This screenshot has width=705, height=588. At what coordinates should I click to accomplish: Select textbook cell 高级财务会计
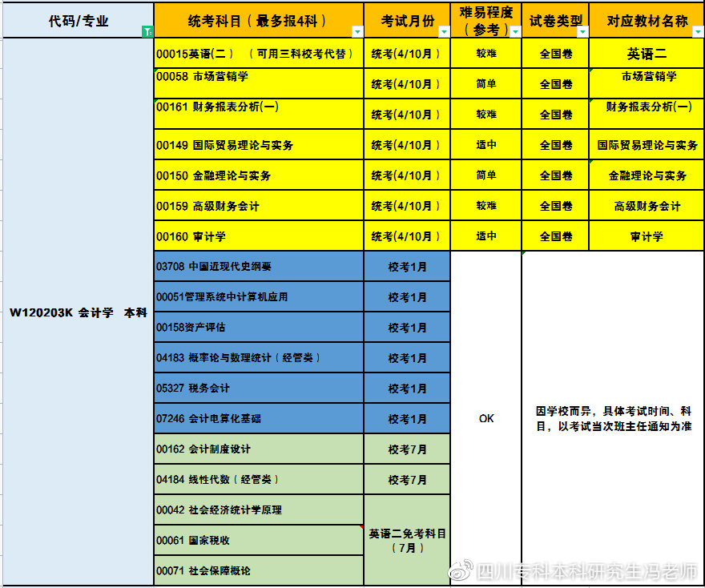[x=647, y=206]
